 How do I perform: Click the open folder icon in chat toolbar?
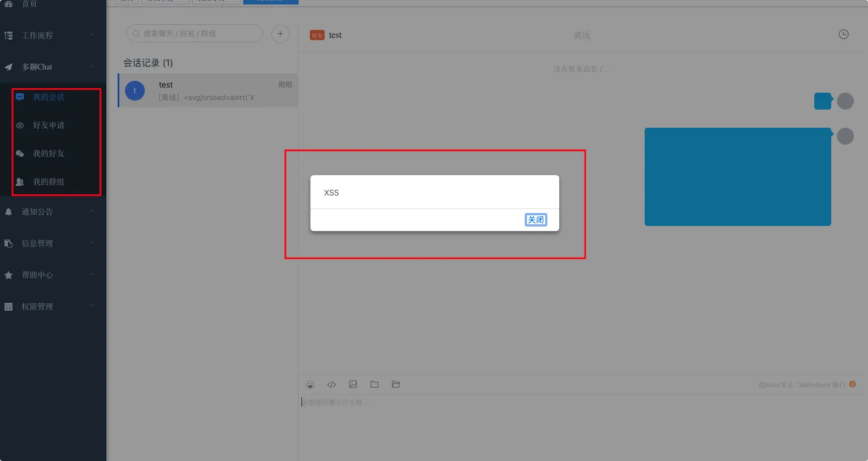click(x=396, y=385)
